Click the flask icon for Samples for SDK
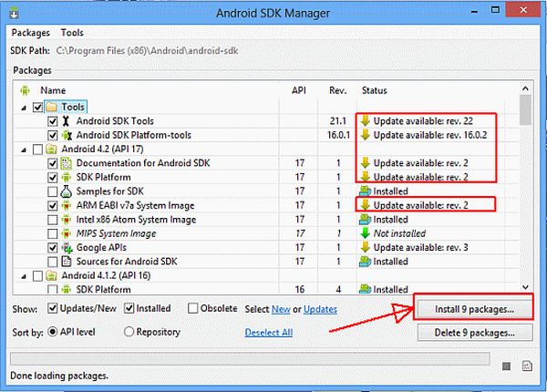This screenshot has height=392, width=547. pyautogui.click(x=67, y=191)
